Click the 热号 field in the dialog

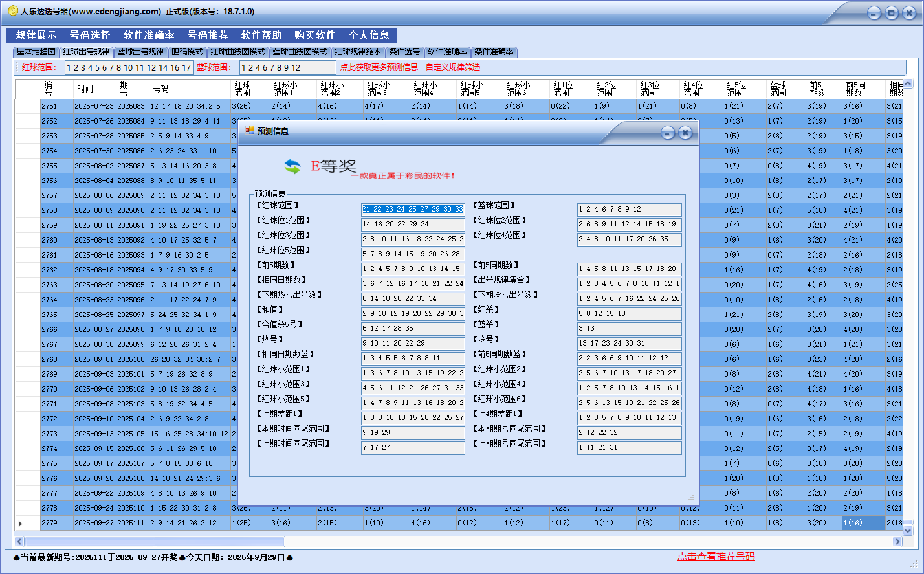pos(413,344)
